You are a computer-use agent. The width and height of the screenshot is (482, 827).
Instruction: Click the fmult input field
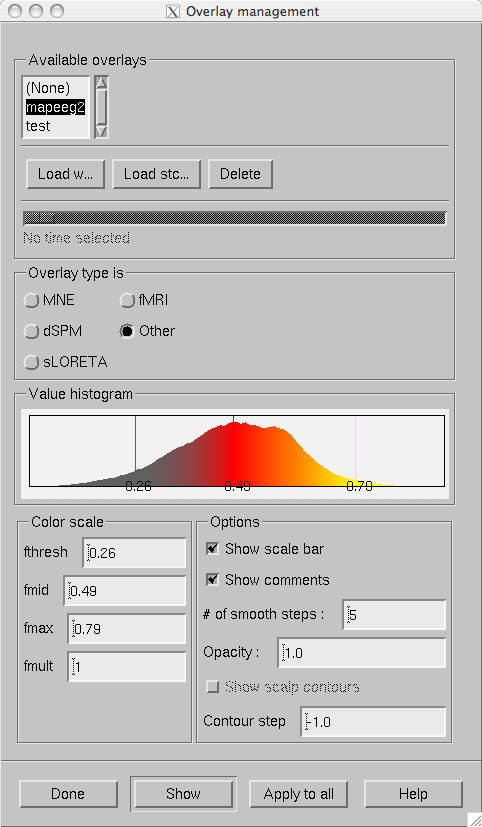tap(127, 667)
